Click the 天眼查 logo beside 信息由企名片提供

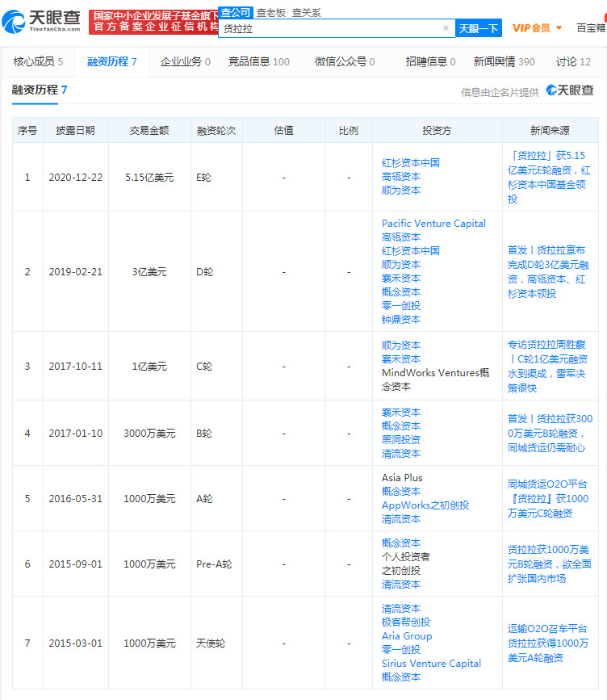[x=570, y=90]
